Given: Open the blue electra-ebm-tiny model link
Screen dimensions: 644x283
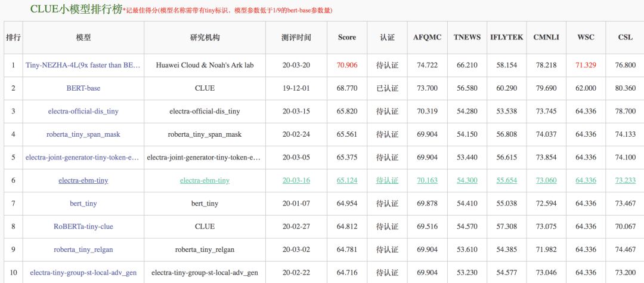Looking at the screenshot, I should tap(83, 180).
